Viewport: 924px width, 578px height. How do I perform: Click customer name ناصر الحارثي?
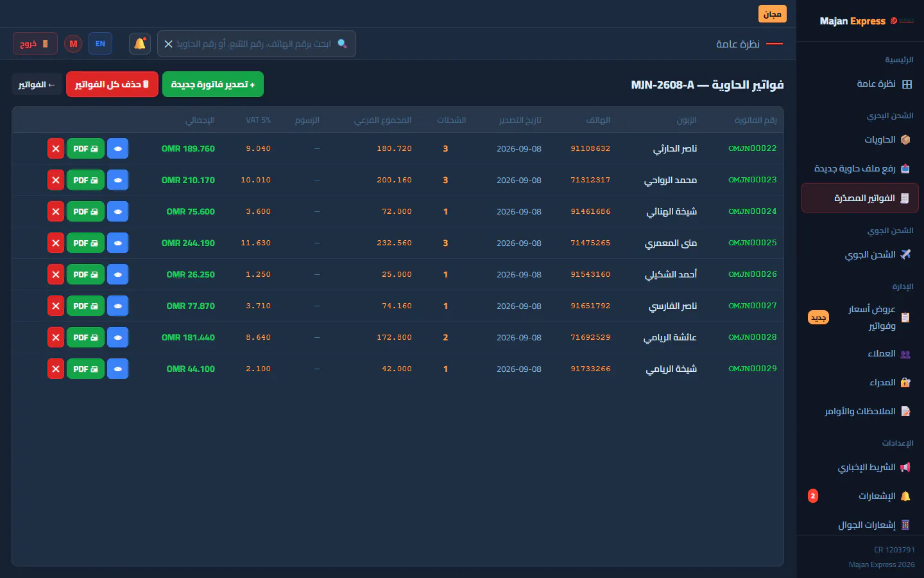point(675,148)
